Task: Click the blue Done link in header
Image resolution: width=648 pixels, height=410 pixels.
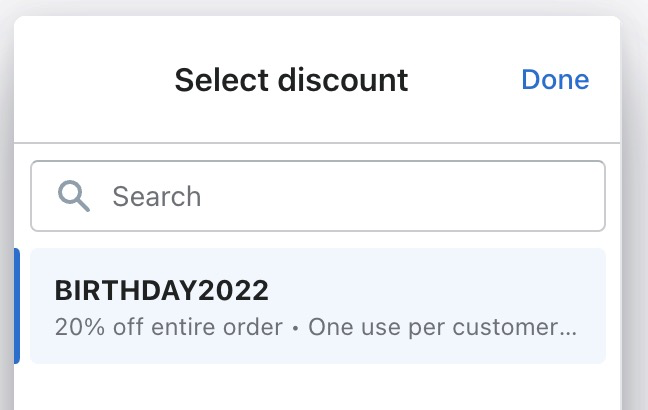Action: click(x=555, y=80)
